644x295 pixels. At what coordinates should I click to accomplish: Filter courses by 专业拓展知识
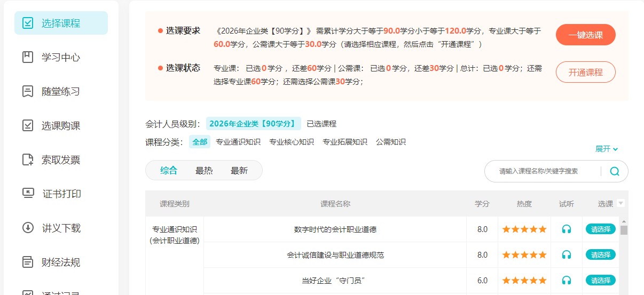point(345,142)
